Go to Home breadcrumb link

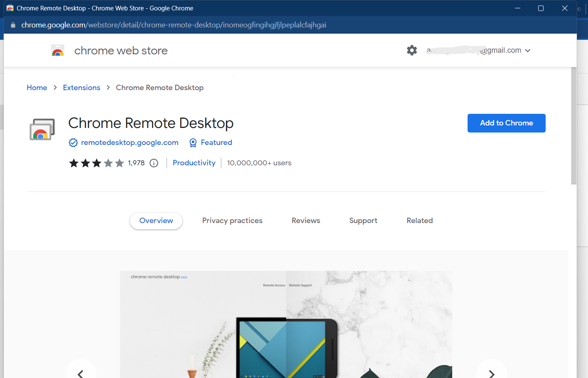pyautogui.click(x=37, y=88)
